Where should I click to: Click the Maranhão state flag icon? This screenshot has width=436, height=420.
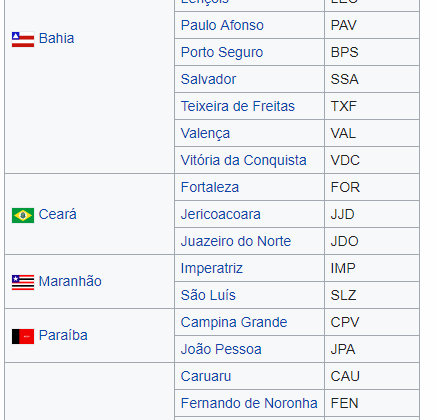pyautogui.click(x=23, y=282)
